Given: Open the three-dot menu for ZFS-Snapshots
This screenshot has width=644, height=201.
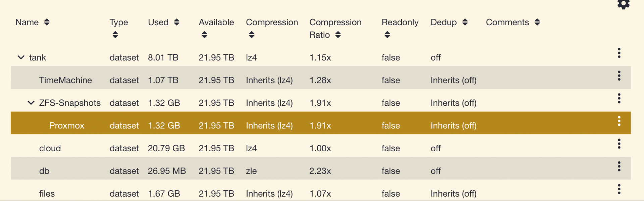Looking at the screenshot, I should point(619,98).
